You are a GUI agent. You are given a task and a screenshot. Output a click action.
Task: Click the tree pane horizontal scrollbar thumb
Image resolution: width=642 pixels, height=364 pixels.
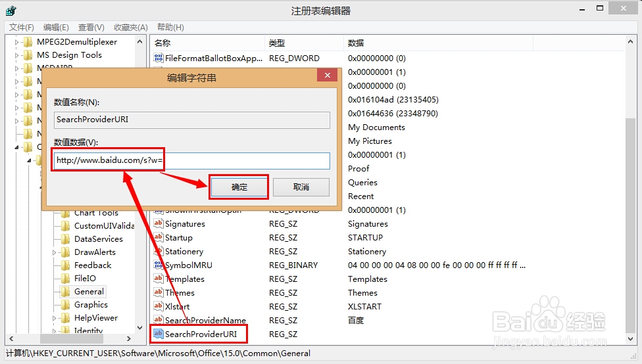72,338
